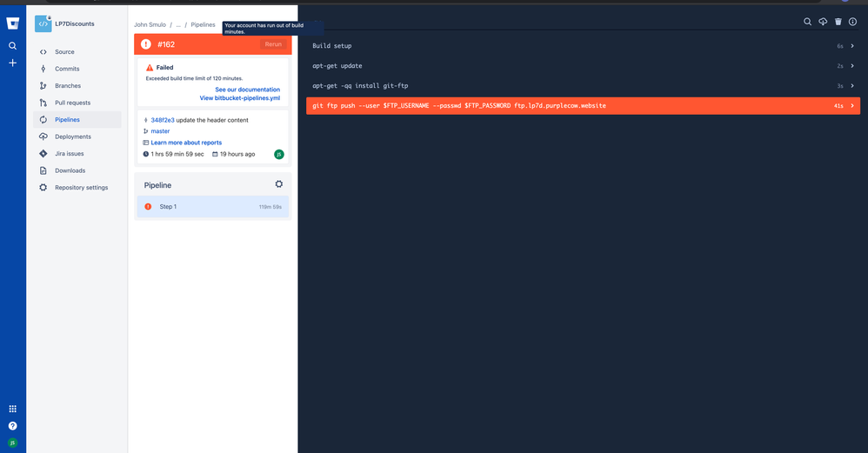This screenshot has height=453, width=868.
Task: Open View bitbucket-pipelines.yml link
Action: (x=240, y=98)
